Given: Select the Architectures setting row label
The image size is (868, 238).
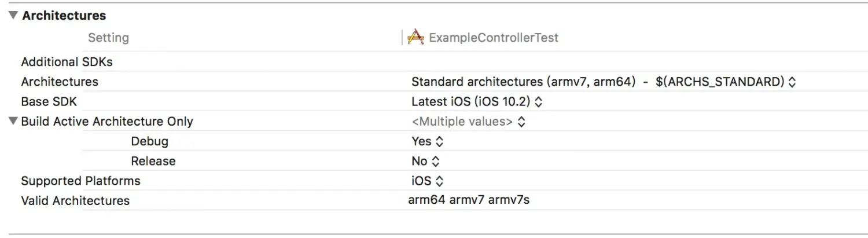Looking at the screenshot, I should pos(60,82).
